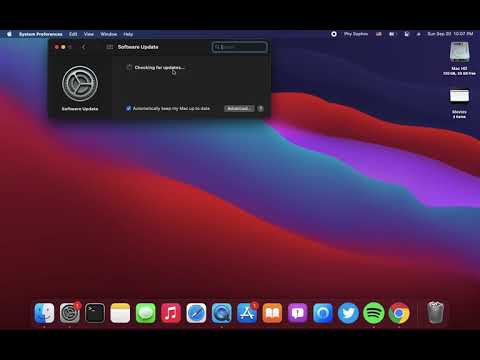Open the System Preferences menu
Viewport: 480px width, 360px height.
[40, 34]
